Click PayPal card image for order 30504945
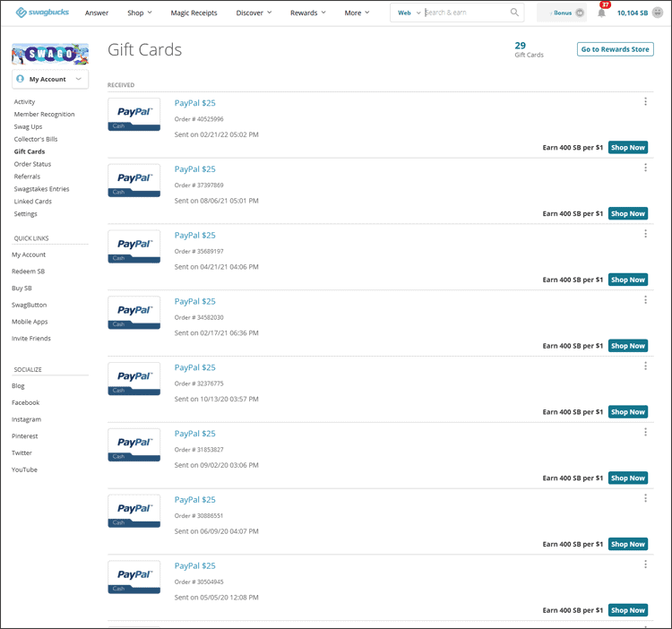Viewport: 672px width, 629px height. pyautogui.click(x=134, y=577)
